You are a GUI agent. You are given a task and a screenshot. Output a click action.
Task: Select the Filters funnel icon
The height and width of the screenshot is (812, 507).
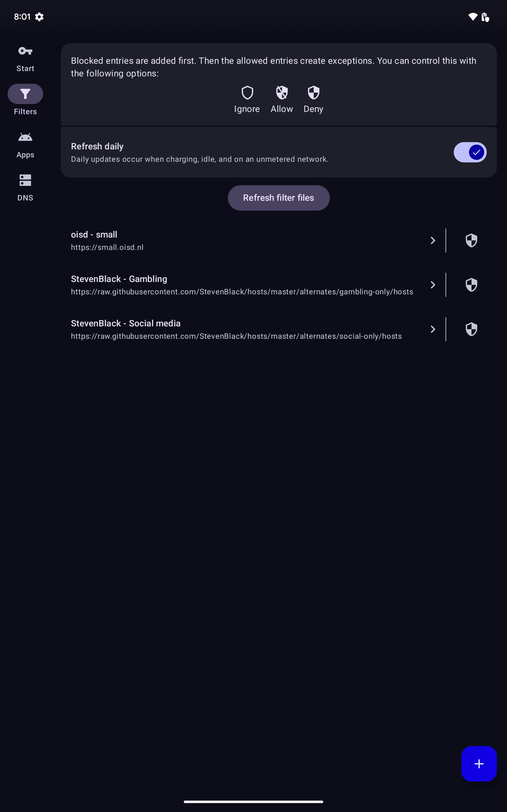click(x=25, y=94)
